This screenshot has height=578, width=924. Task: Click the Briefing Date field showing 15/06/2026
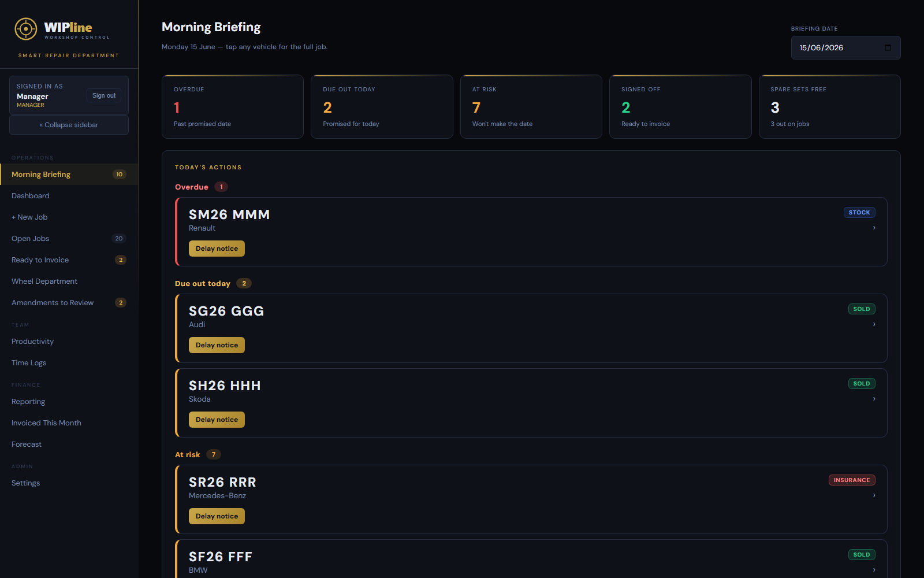(845, 47)
